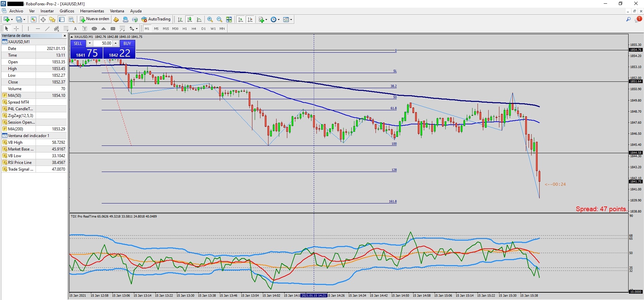Click the Nueva orden button
644x300 pixels.
click(94, 19)
